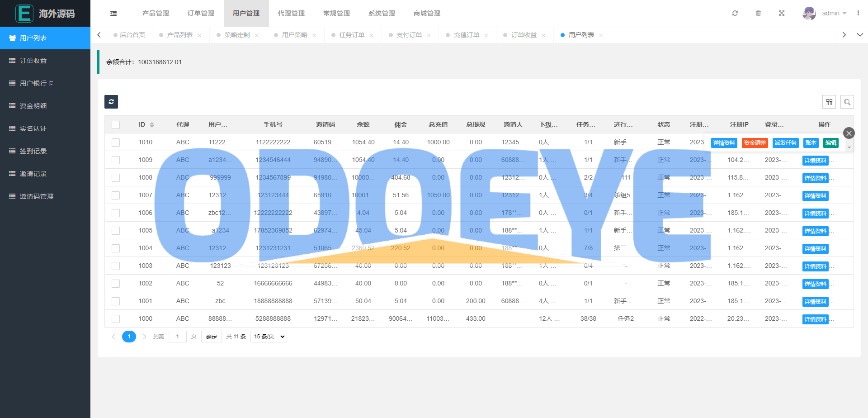The image size is (868, 418).
Task: Go to previous page arrow
Action: click(113, 337)
